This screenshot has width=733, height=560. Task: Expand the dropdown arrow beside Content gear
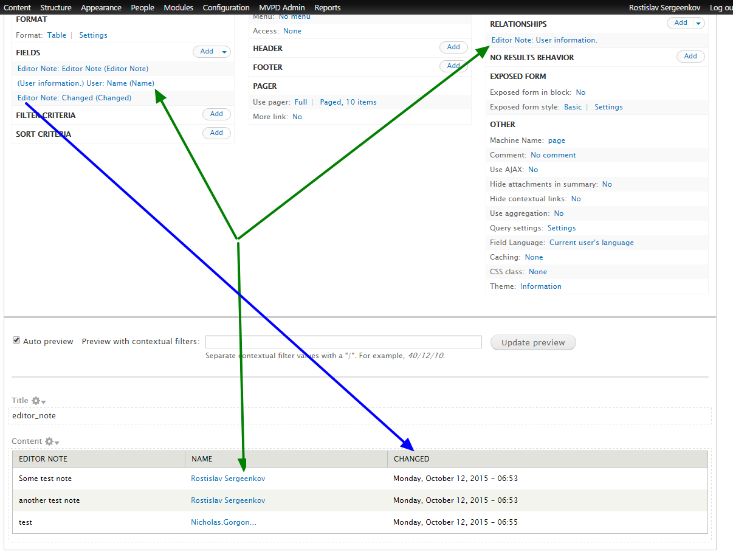click(x=57, y=443)
